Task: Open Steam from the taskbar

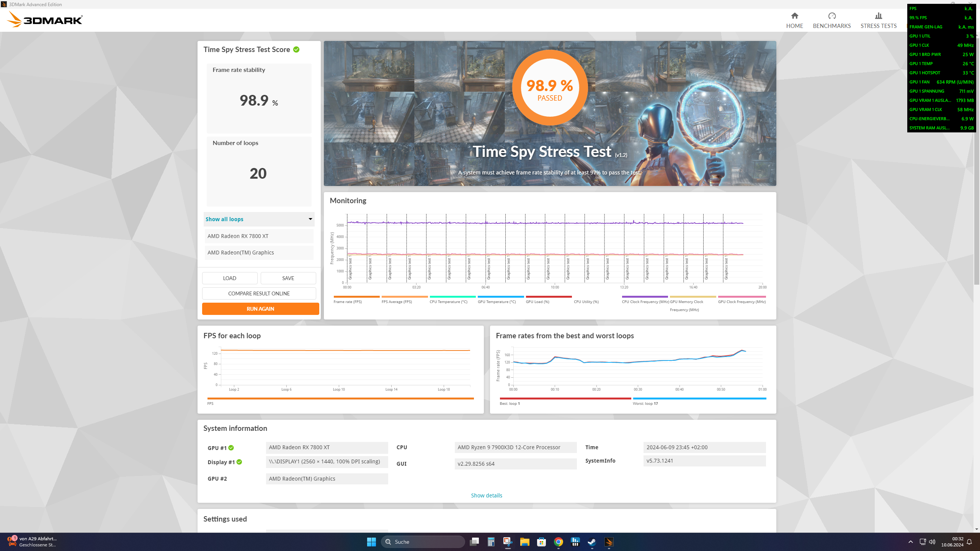Action: [592, 542]
